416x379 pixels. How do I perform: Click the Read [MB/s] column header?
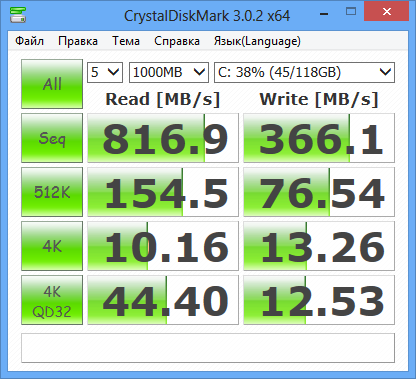pos(163,99)
